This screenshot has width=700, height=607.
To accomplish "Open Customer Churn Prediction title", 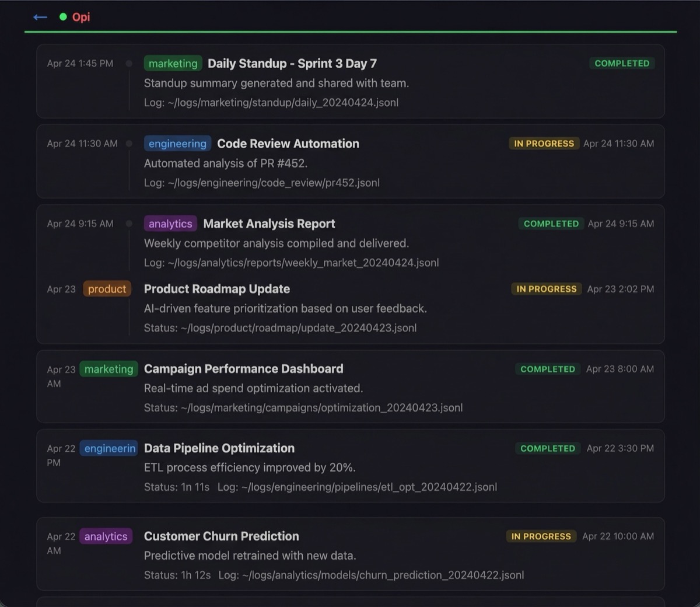I will (222, 536).
